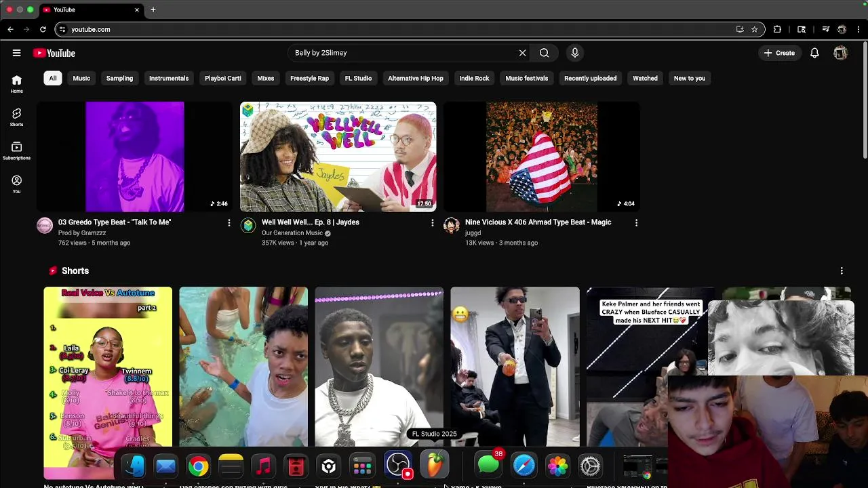Open Finder from the dock

(x=133, y=466)
